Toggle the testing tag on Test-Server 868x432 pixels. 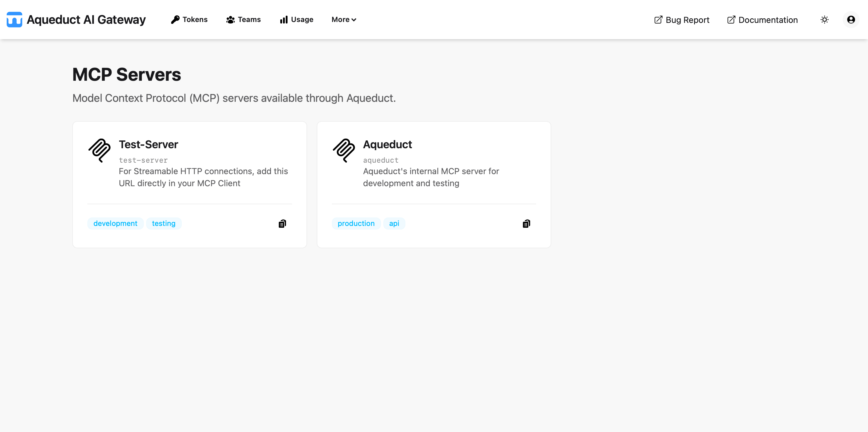[164, 223]
